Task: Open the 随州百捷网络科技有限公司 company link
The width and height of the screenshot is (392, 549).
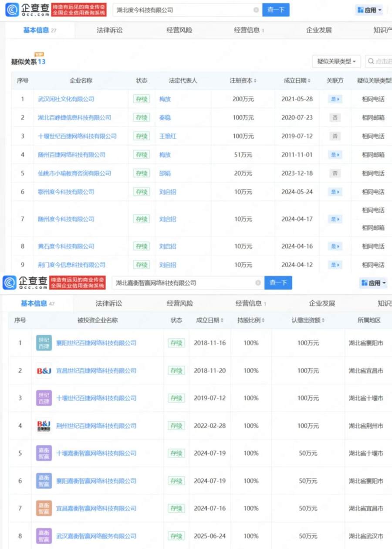Action: point(71,155)
